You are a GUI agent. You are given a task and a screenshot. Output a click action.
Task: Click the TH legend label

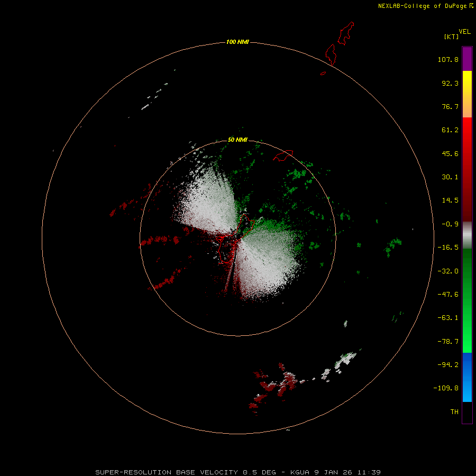click(454, 412)
